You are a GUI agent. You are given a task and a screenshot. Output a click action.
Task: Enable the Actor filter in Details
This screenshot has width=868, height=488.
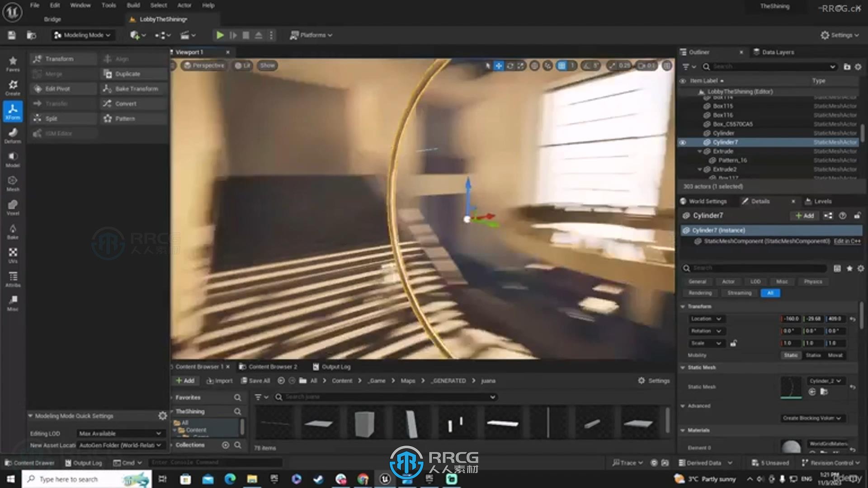pyautogui.click(x=728, y=282)
